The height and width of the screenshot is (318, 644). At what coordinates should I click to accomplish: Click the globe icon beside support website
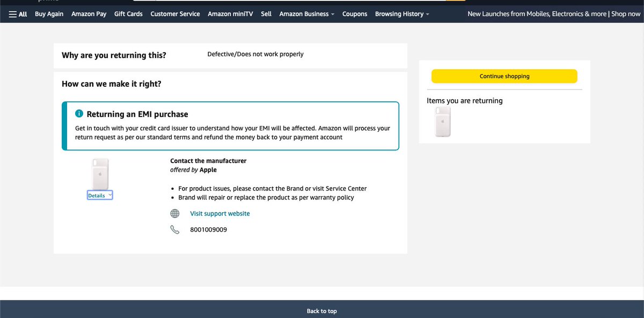175,213
